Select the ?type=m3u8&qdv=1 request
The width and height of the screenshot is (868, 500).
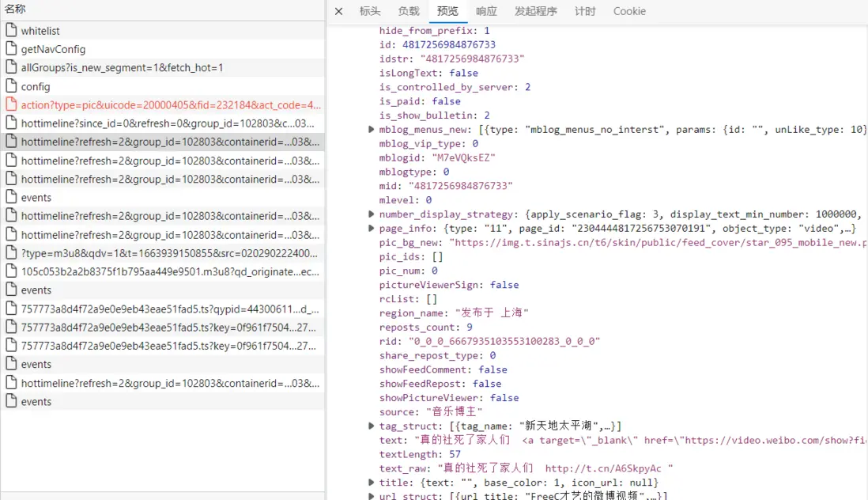point(163,254)
